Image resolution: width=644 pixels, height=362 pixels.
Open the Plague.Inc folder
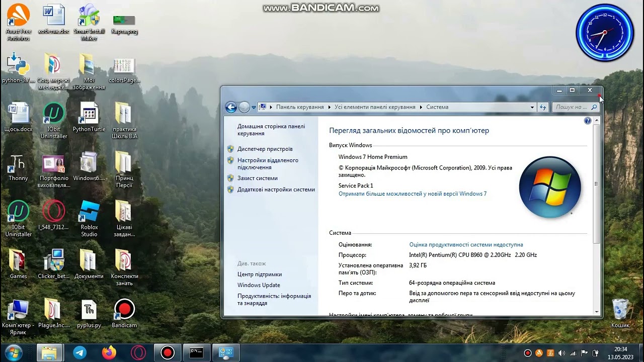click(53, 313)
